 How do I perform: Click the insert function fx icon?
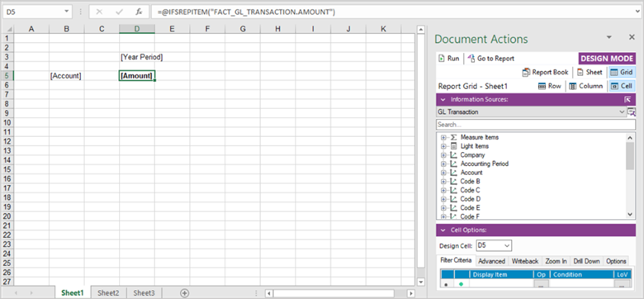click(139, 12)
